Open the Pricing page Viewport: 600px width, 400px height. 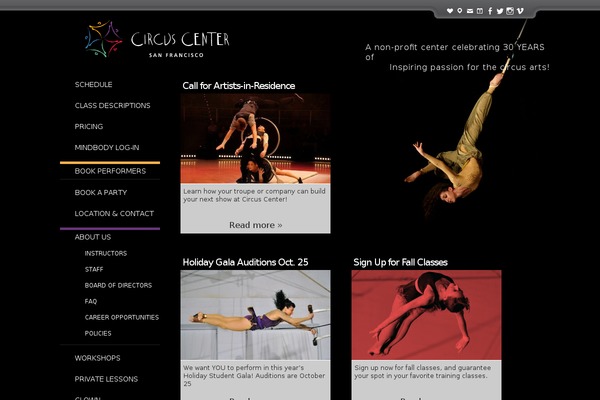coord(89,127)
